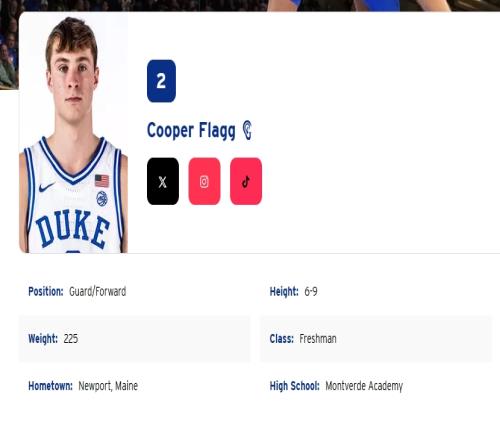Viewport: 500px width, 440px height.
Task: Select the Newport, Maine hometown text
Action: coord(108,386)
